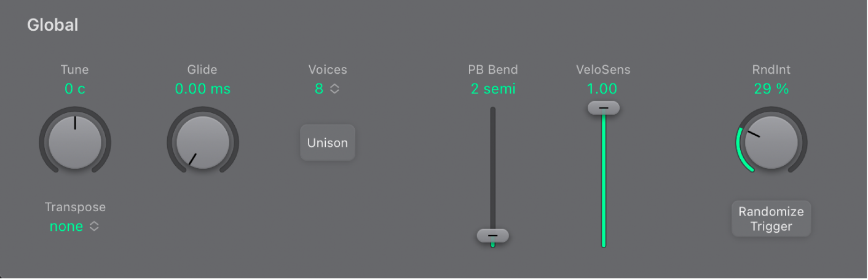The width and height of the screenshot is (868, 280).
Task: Select the VeloSens value 1.00
Action: [604, 89]
